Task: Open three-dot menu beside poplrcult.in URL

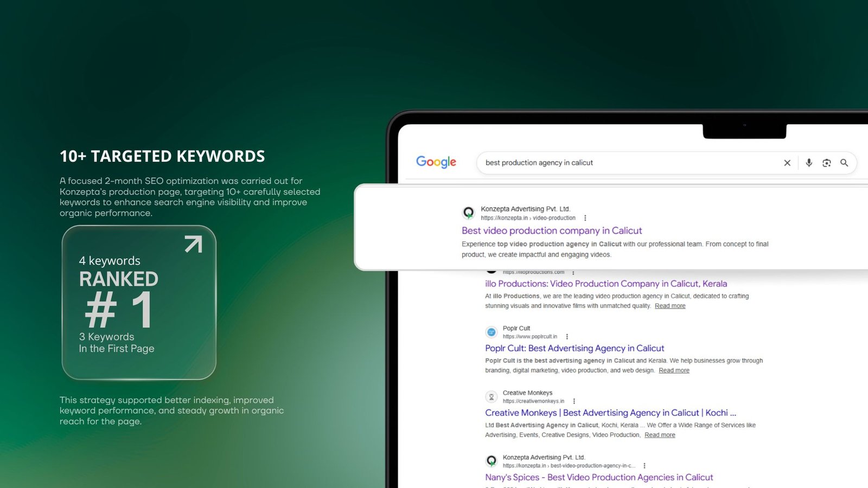Action: click(567, 337)
